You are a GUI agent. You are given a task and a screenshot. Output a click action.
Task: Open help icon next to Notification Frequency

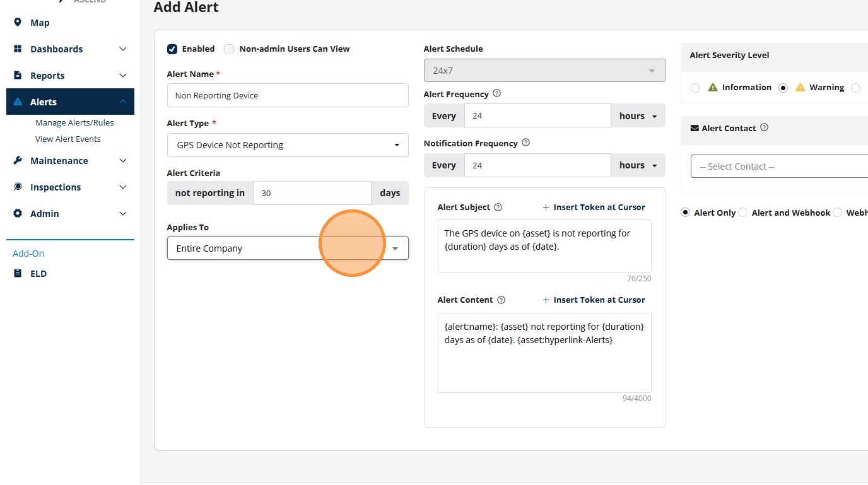(x=525, y=143)
